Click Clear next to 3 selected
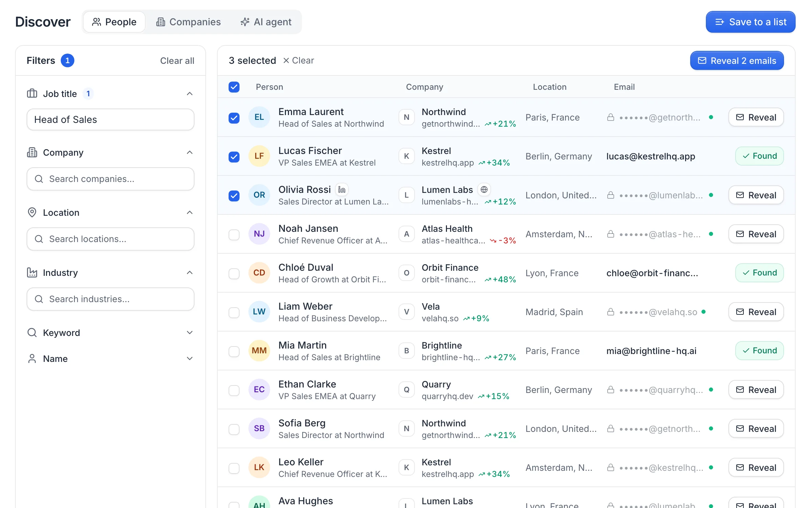This screenshot has height=508, width=812. point(299,60)
